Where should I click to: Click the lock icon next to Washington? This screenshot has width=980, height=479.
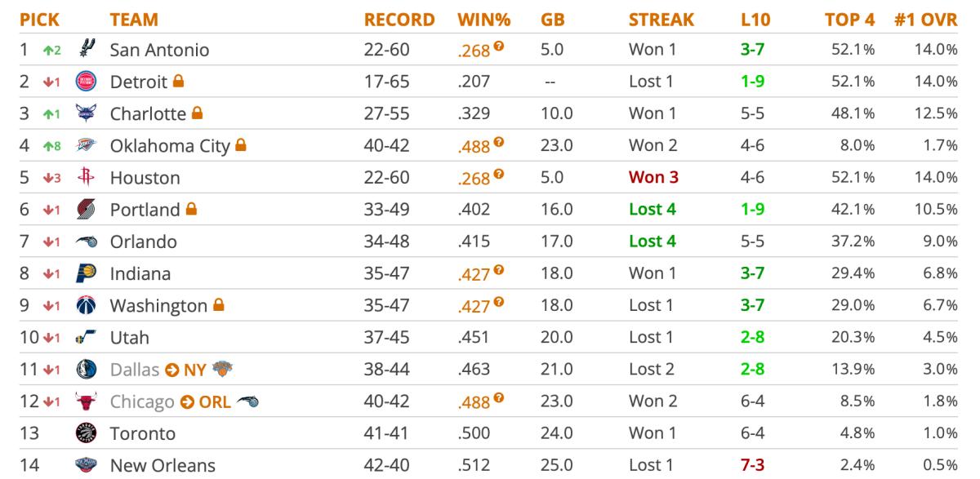tap(218, 305)
